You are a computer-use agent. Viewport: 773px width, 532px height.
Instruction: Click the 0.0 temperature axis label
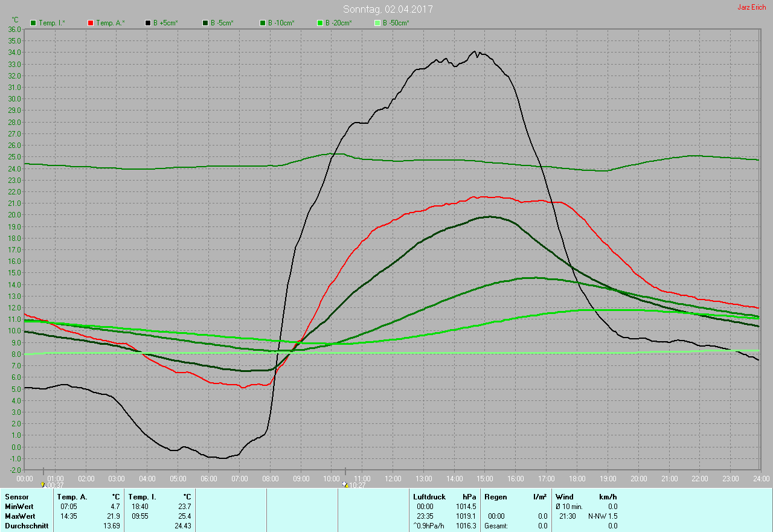click(16, 447)
